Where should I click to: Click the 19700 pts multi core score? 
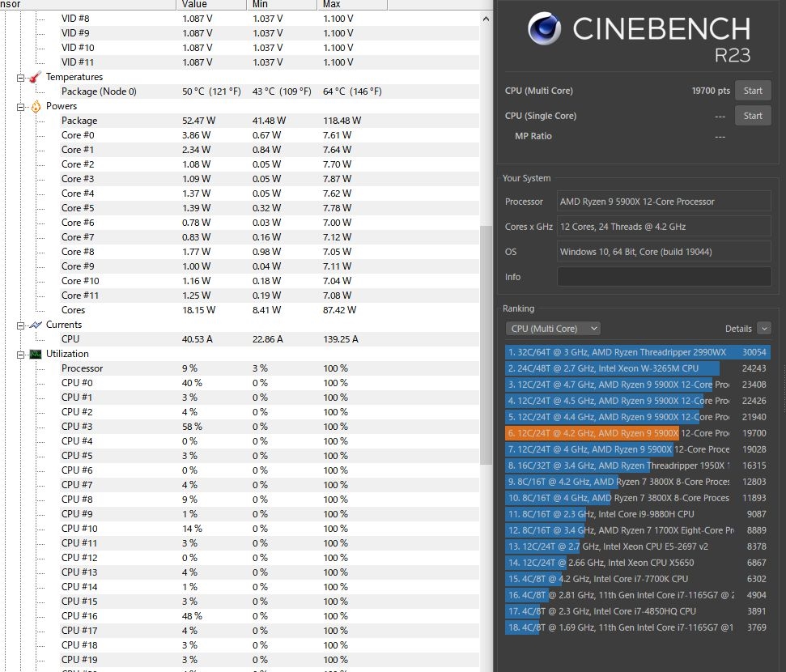click(711, 91)
